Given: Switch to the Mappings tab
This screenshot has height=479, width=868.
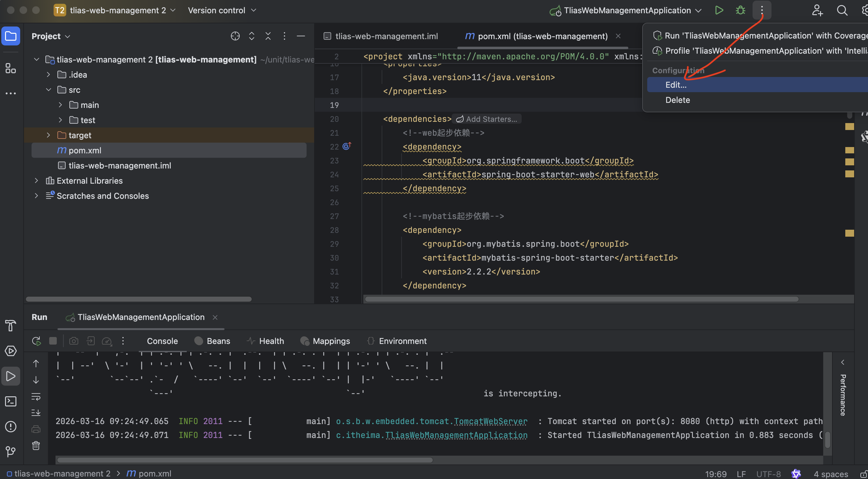Looking at the screenshot, I should point(325,341).
